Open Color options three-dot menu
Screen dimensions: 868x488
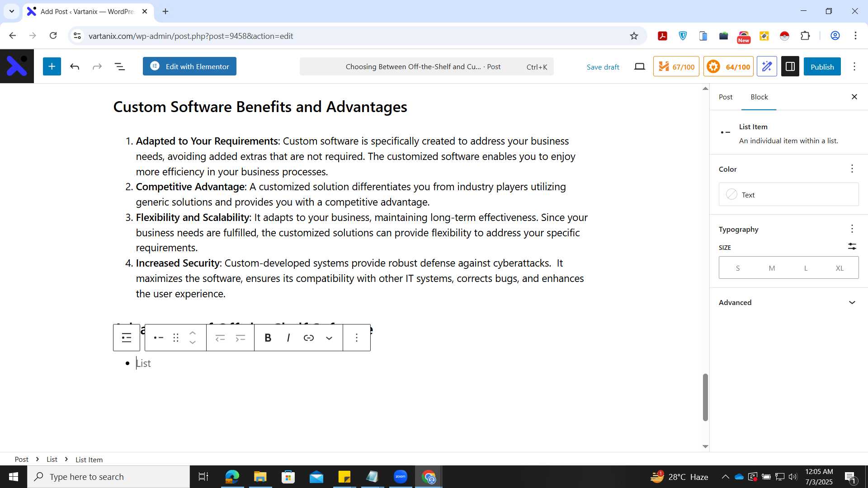tap(852, 169)
